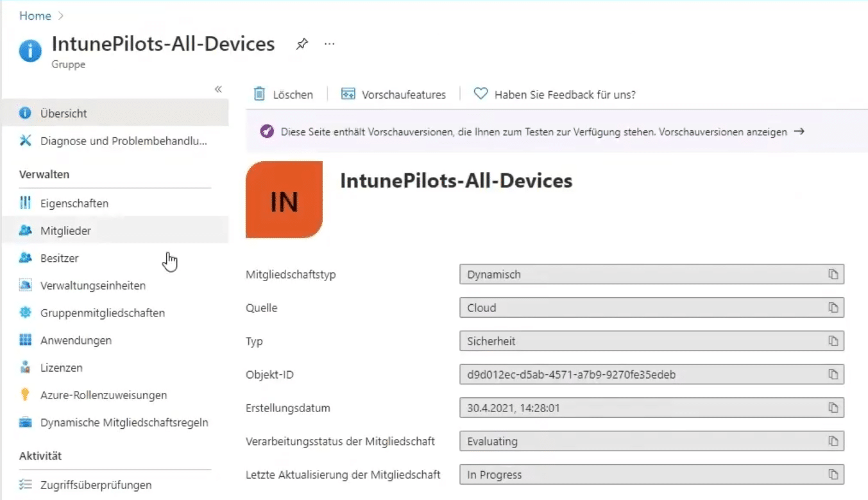The height and width of the screenshot is (500, 868).
Task: Click the Verwalten section heading
Action: click(44, 175)
